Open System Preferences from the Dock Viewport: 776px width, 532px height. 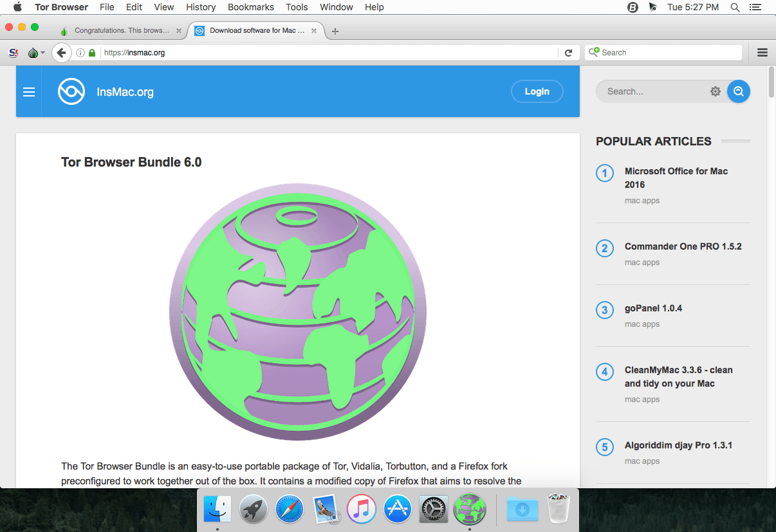pyautogui.click(x=434, y=509)
